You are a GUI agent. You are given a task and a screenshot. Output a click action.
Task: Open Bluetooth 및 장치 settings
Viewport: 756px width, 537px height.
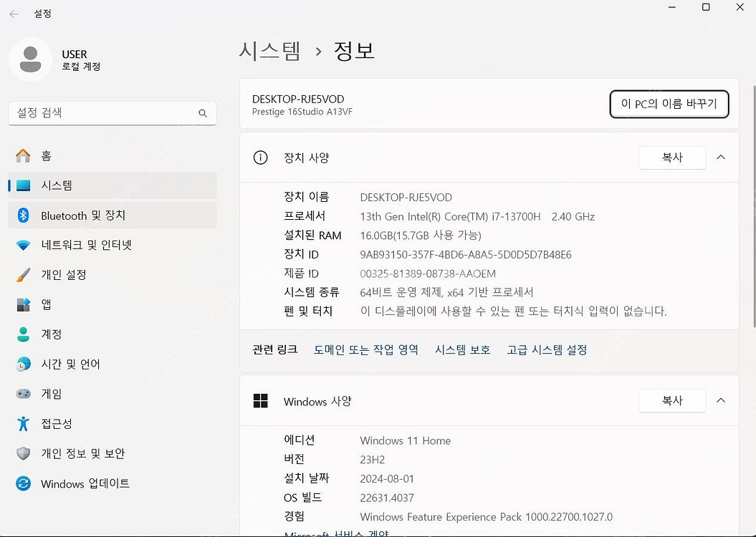(x=113, y=216)
